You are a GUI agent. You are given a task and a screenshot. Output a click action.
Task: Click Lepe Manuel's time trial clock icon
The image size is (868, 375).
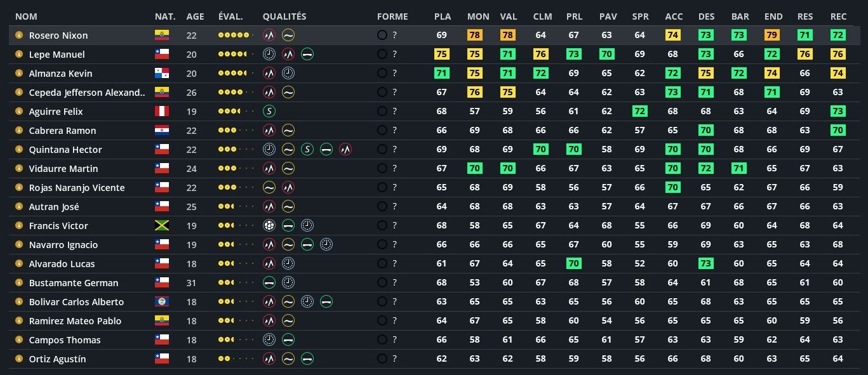[269, 55]
